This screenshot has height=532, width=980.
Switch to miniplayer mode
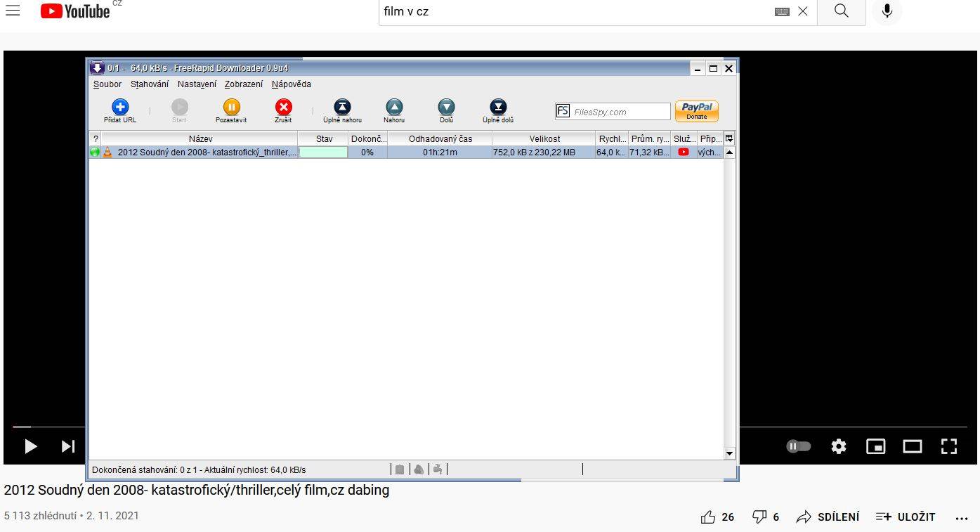(876, 446)
